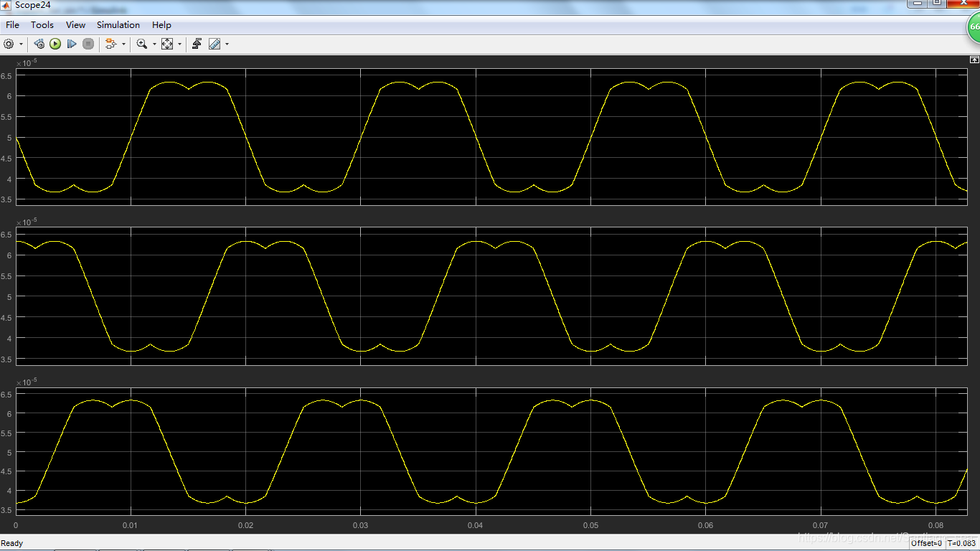Open the Triggers panel icon
This screenshot has width=980, height=551.
tap(197, 44)
